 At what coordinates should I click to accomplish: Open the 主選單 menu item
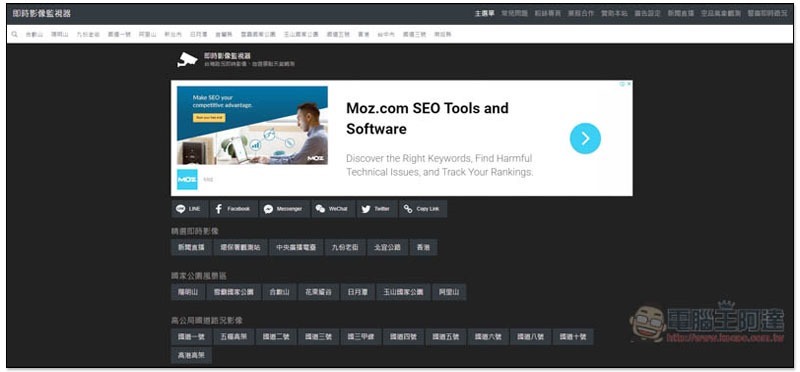coord(484,14)
